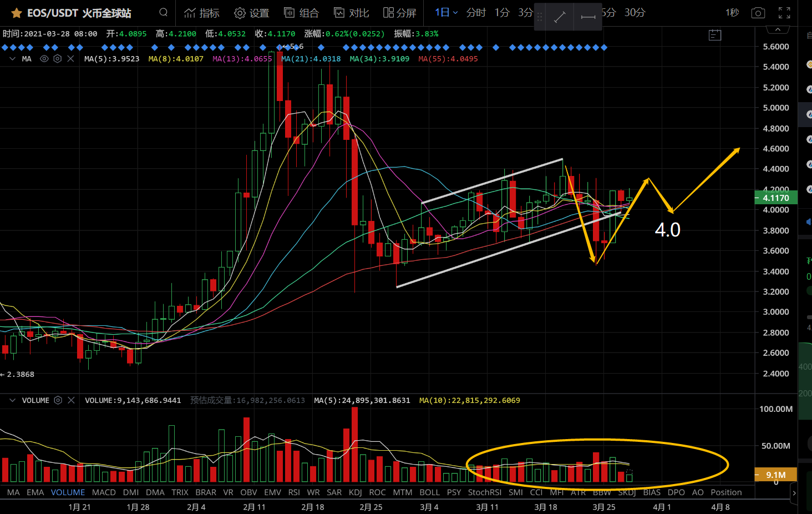812x514 pixels.
Task: Click the 4月 1 date label
Action: coord(662,507)
